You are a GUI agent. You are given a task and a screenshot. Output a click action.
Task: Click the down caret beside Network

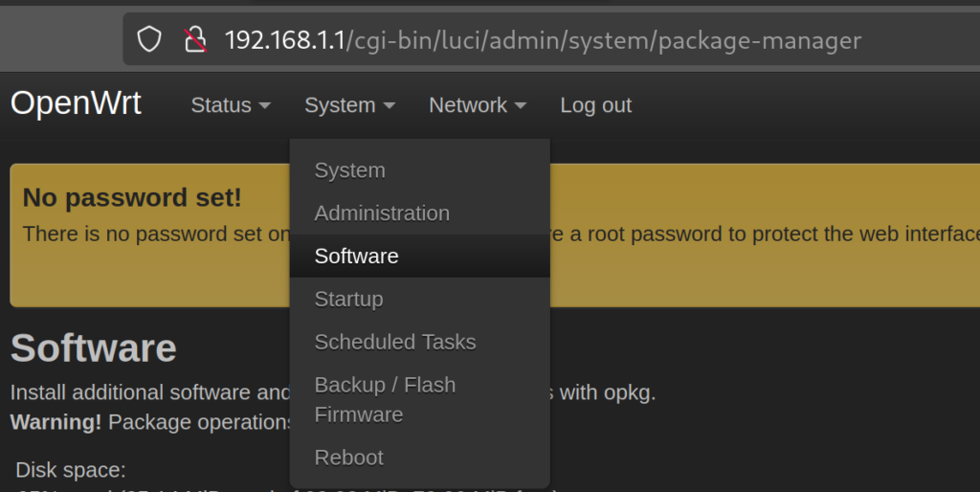click(x=521, y=106)
